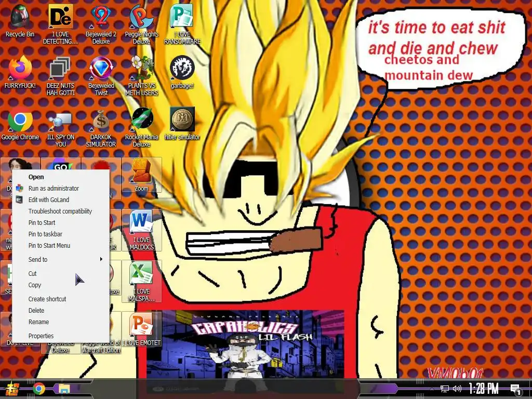Choose Copy in the context menu
Viewport: 532px width, 399px height.
point(61,285)
